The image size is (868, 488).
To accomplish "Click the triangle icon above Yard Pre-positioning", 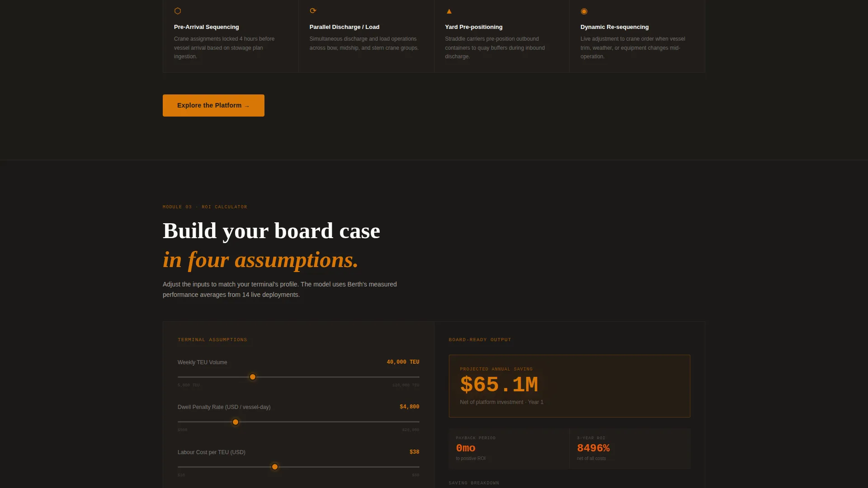I will pyautogui.click(x=449, y=11).
